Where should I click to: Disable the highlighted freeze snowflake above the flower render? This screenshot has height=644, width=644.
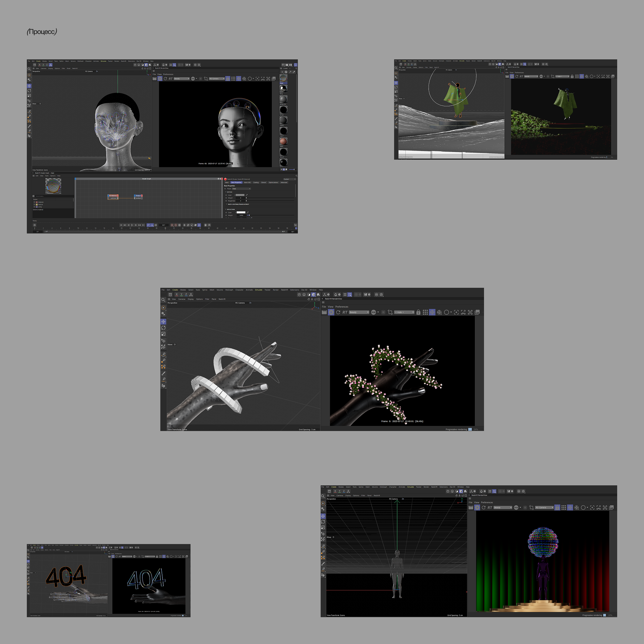(432, 312)
